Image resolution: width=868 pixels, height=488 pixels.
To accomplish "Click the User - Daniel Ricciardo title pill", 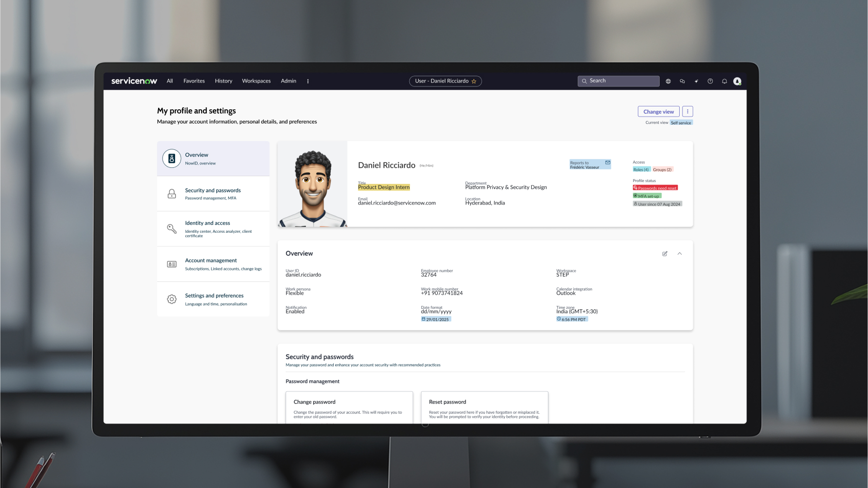I will (x=445, y=81).
